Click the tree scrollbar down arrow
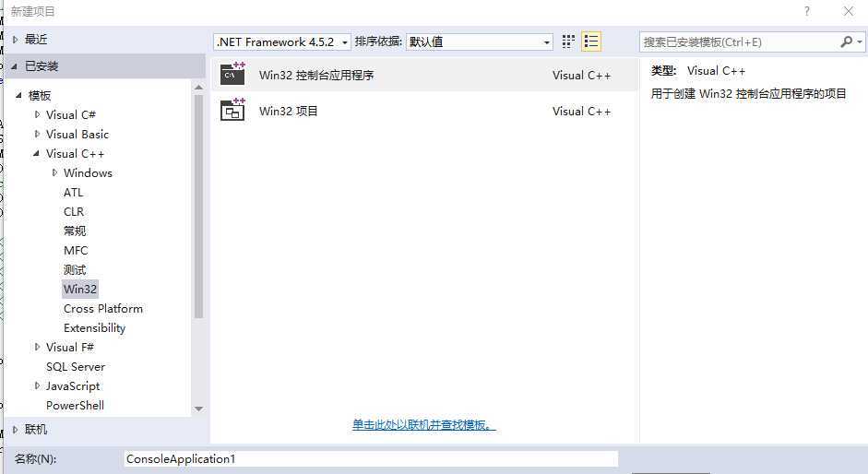868x474 pixels. [x=198, y=409]
